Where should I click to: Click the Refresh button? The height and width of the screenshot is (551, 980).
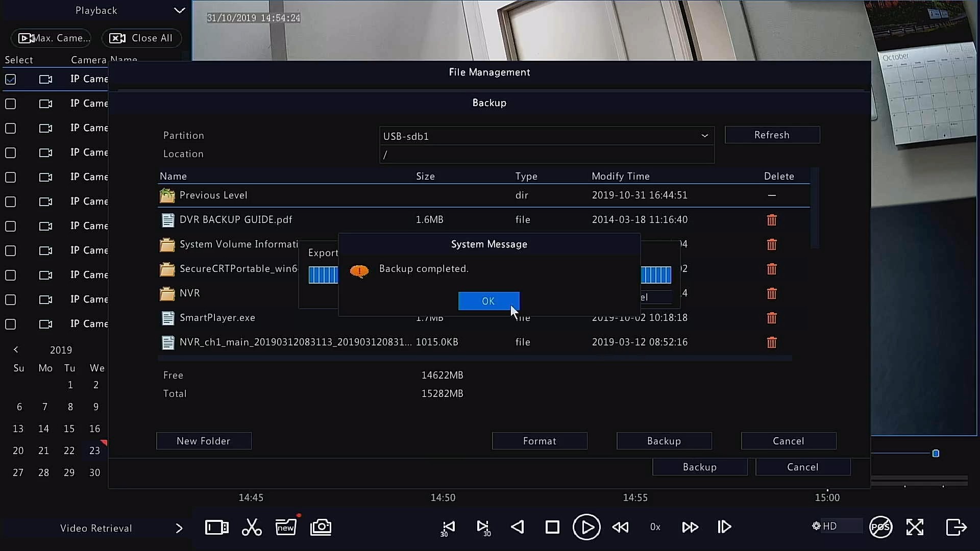click(x=772, y=135)
